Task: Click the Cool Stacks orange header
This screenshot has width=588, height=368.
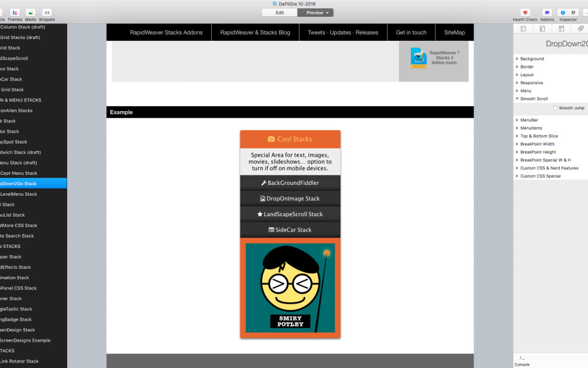Action: [x=290, y=139]
